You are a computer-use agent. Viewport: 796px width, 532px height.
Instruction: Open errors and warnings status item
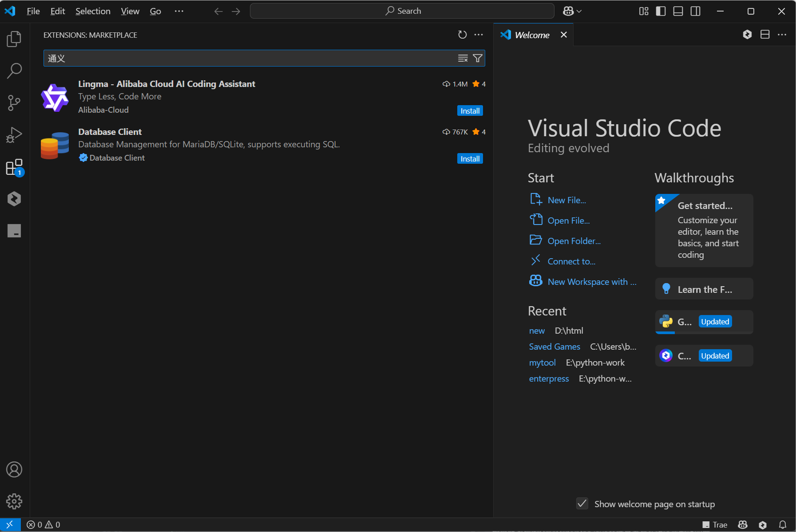44,525
